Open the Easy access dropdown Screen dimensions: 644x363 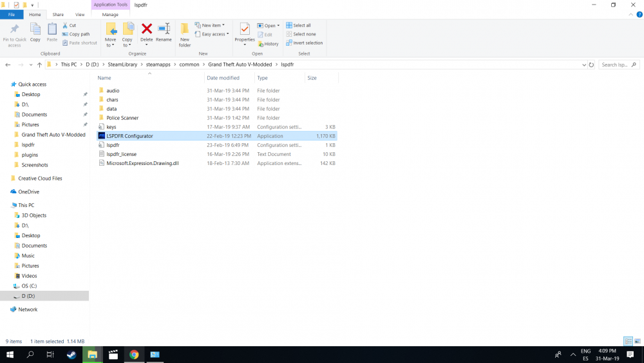pyautogui.click(x=212, y=34)
